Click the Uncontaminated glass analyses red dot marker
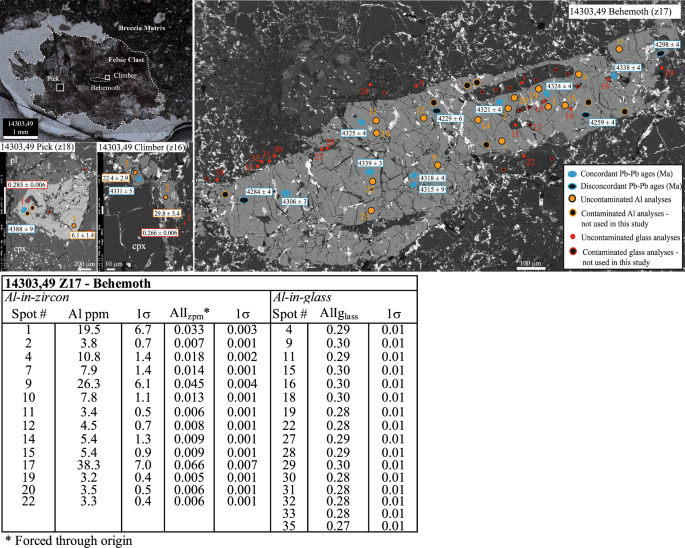This screenshot has height=548, width=685. [573, 237]
